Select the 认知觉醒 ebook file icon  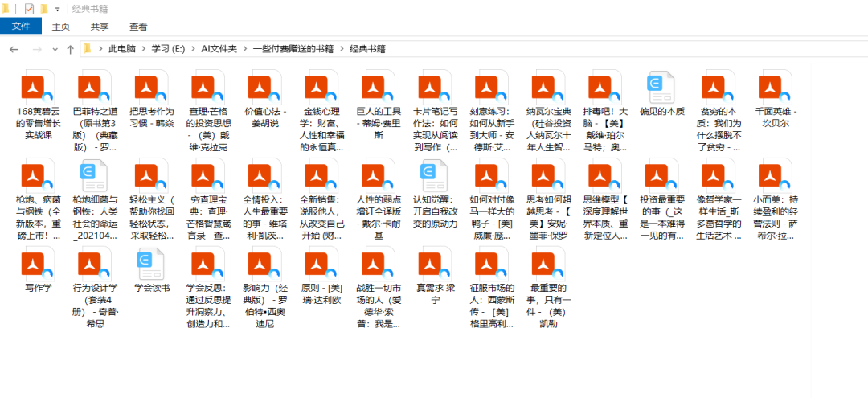click(434, 175)
